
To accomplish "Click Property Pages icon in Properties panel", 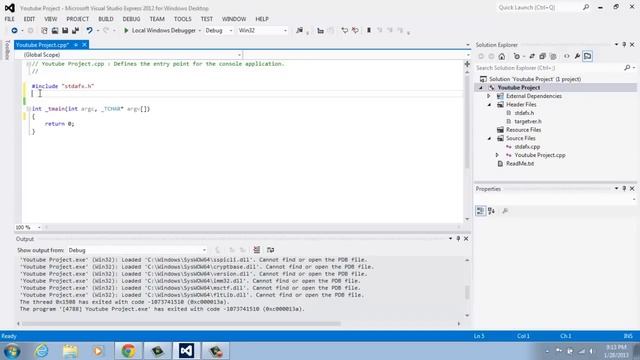I will [505, 211].
